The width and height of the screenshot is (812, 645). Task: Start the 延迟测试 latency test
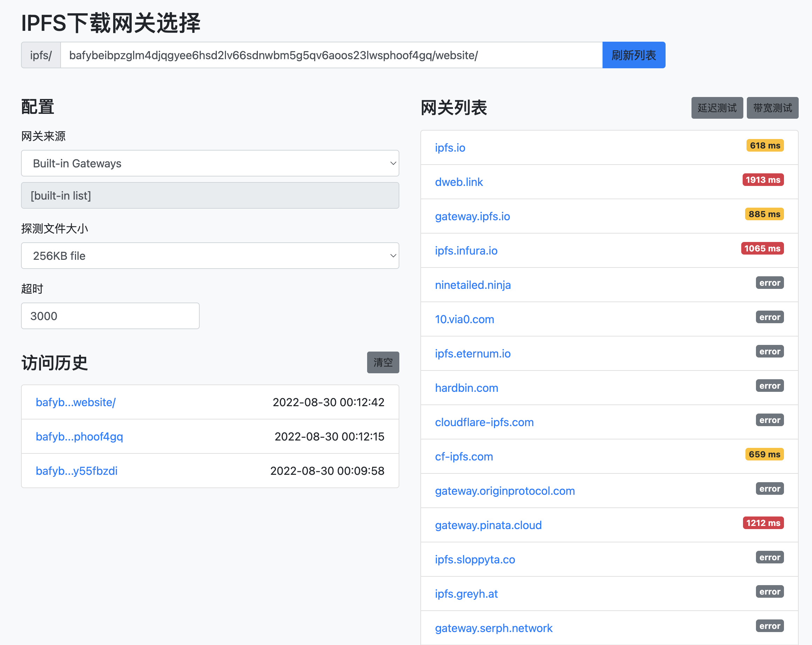[x=717, y=108]
